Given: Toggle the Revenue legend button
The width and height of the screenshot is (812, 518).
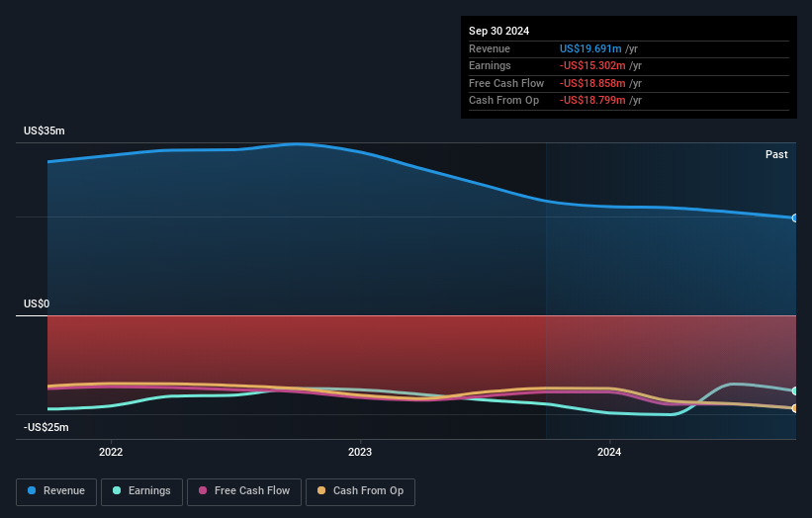Looking at the screenshot, I should tap(56, 491).
